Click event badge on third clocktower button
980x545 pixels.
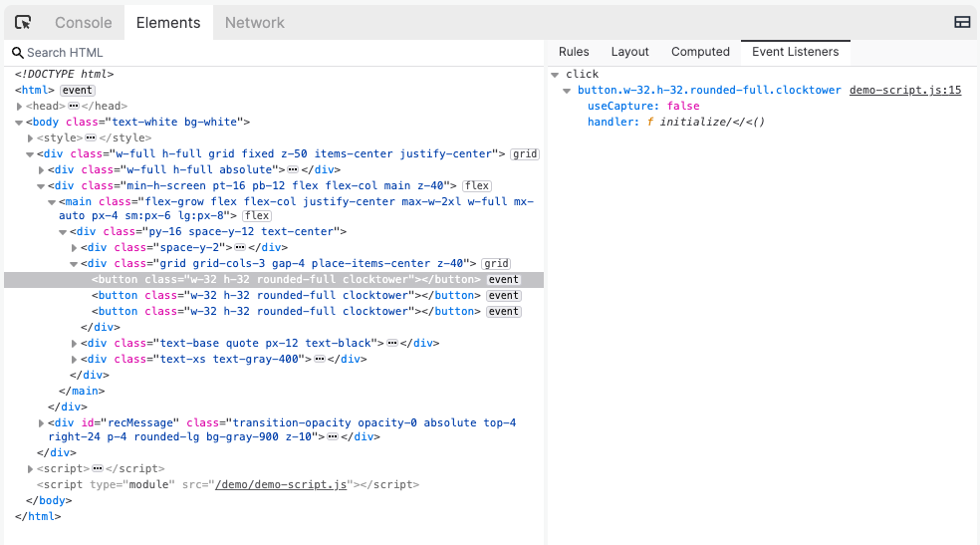504,311
